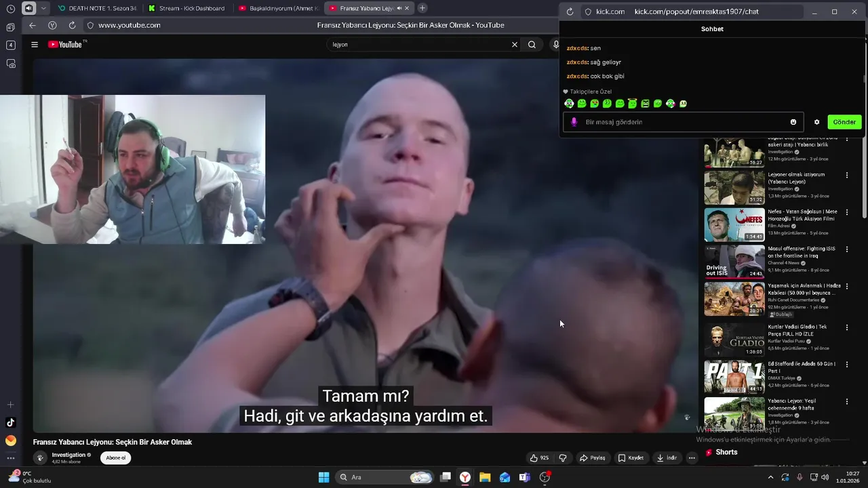
Task: Open File Explorer from the taskbar
Action: click(x=485, y=477)
